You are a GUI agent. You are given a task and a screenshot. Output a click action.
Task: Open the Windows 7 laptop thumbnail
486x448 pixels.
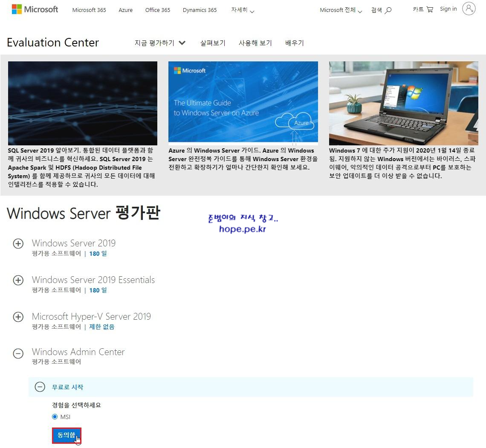point(404,103)
